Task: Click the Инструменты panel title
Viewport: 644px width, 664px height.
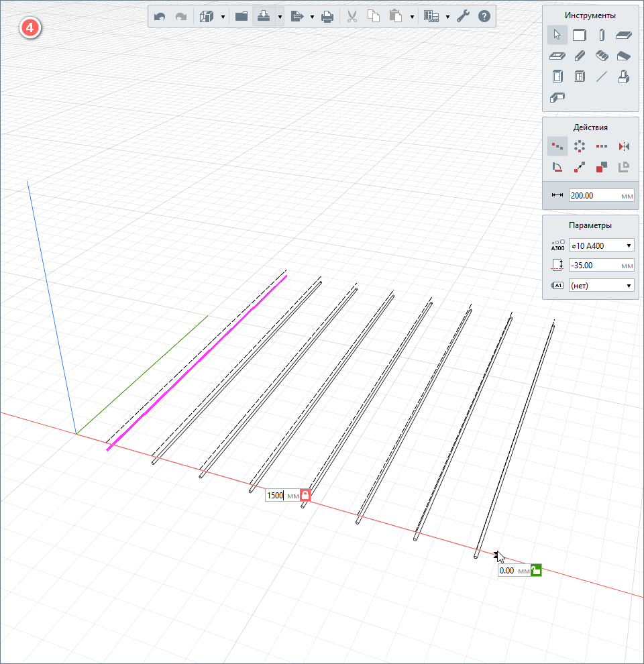Action: tap(590, 15)
